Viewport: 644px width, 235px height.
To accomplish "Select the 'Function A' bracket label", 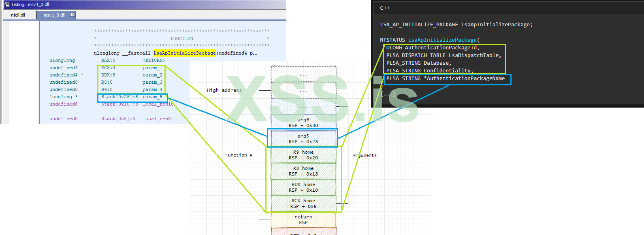I will click(x=239, y=155).
